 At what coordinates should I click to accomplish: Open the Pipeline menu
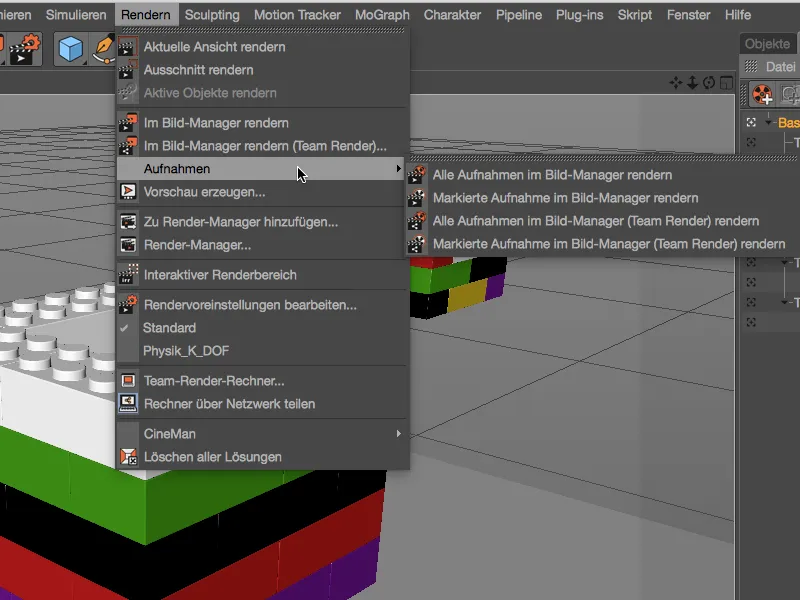pyautogui.click(x=518, y=15)
